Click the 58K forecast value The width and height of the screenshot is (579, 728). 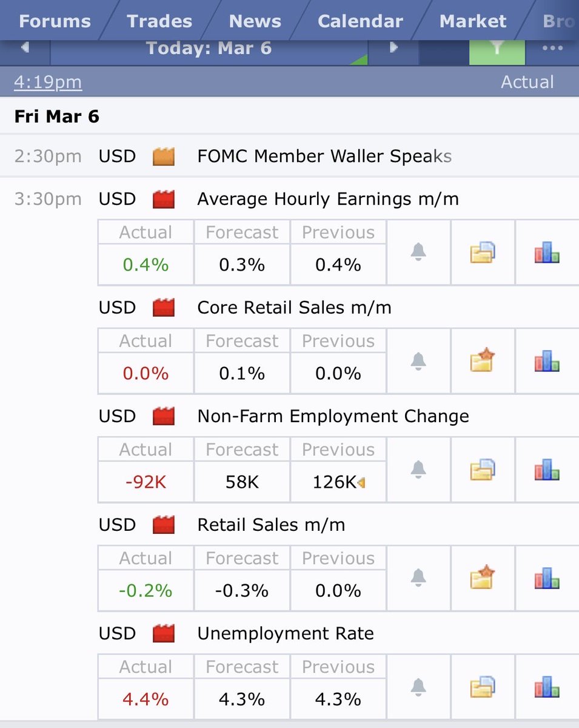click(x=242, y=482)
